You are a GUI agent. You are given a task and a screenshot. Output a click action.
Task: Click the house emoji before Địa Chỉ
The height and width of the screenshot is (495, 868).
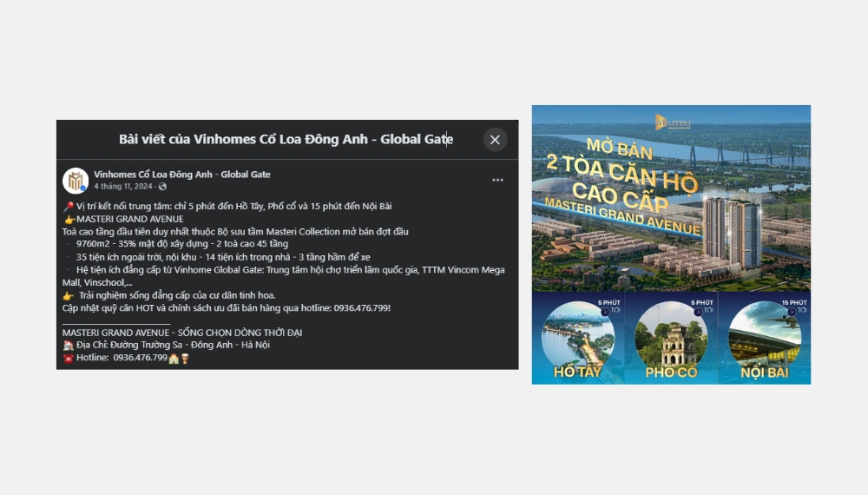(68, 345)
